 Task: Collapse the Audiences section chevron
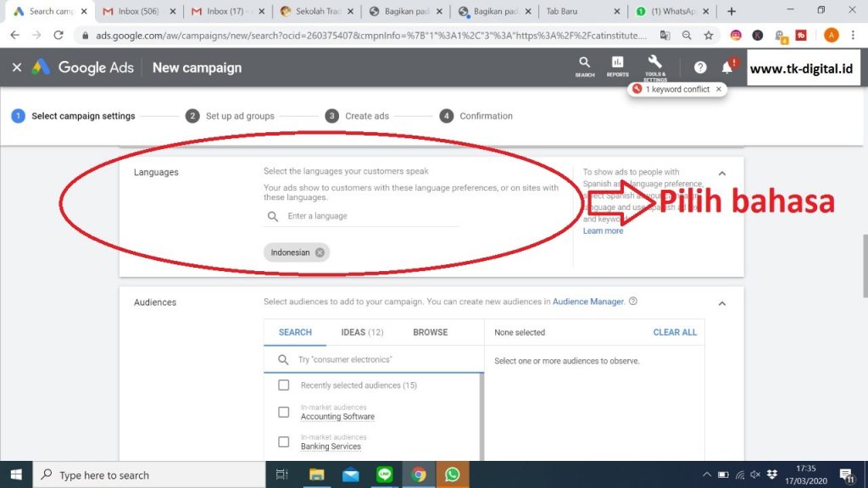pos(722,303)
